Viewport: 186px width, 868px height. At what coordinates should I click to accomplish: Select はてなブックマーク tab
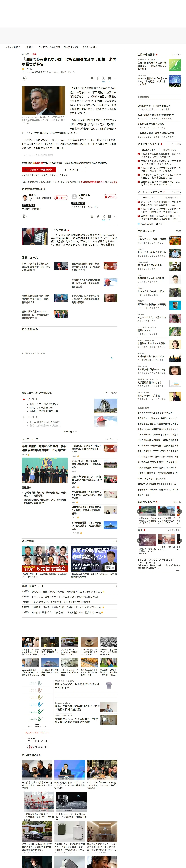point(170,198)
